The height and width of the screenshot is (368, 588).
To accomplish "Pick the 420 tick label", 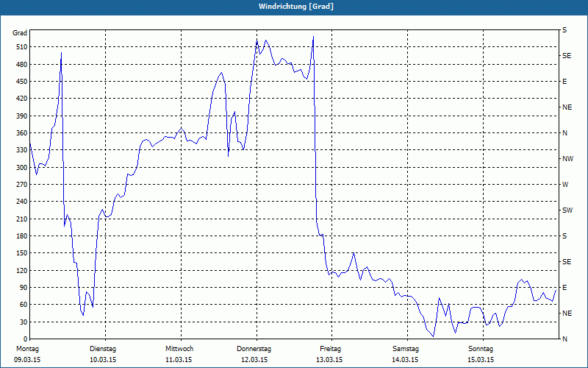I will click(22, 99).
